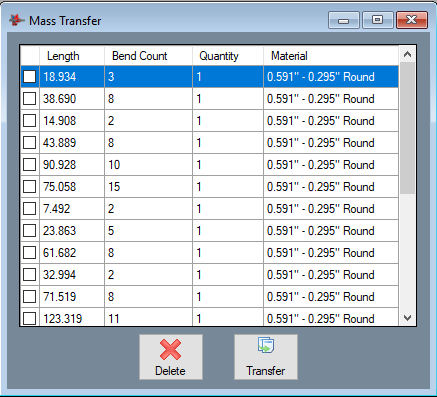Click the Quantity cell in the 32.994 row
Image resolution: width=437 pixels, height=397 pixels.
pos(228,275)
